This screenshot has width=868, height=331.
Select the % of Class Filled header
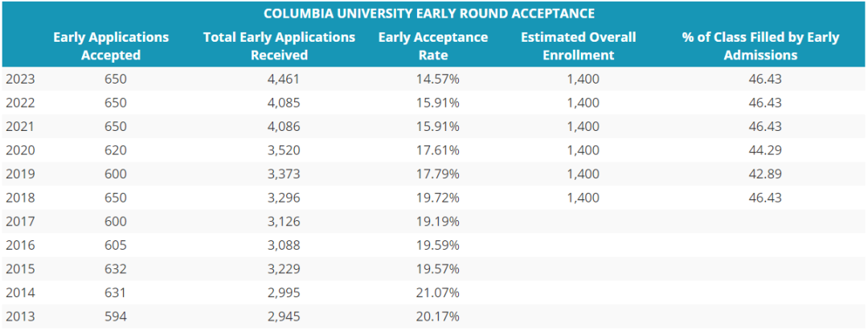pos(760,46)
